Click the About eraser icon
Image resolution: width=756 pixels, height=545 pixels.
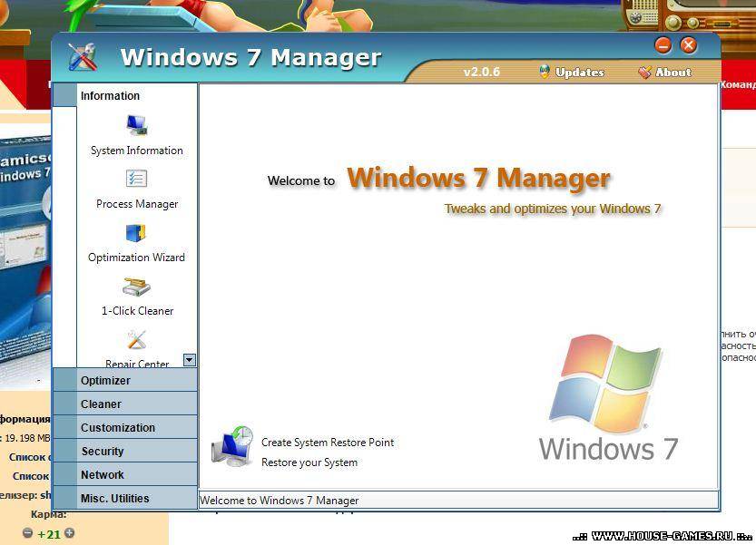coord(644,73)
